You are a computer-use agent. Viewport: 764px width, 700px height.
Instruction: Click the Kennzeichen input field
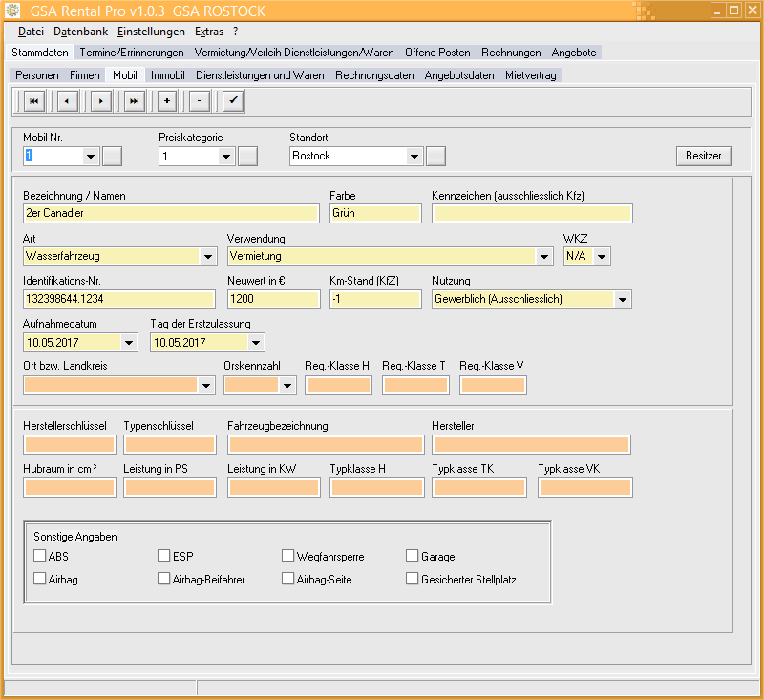click(x=532, y=213)
